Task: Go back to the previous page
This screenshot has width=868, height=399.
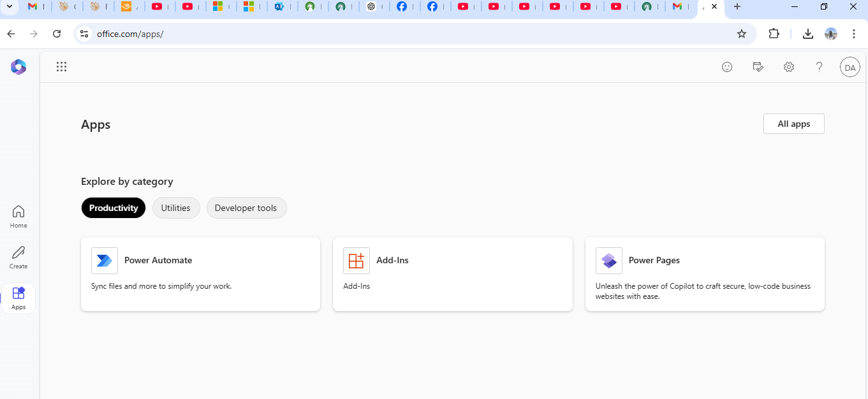Action: tap(11, 34)
